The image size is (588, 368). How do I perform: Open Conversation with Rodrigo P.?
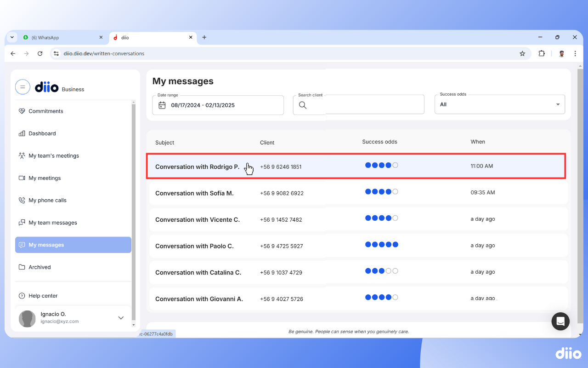[x=356, y=166]
